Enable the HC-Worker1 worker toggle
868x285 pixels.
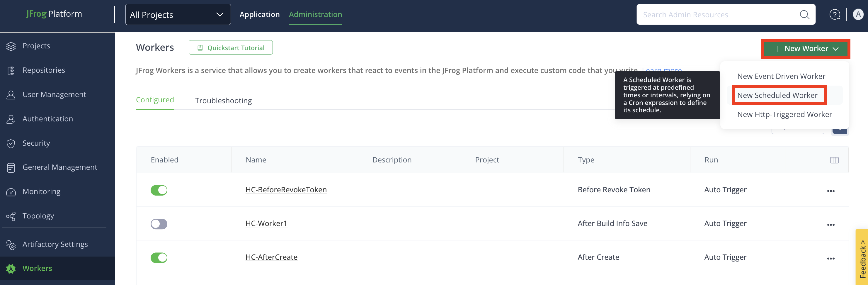(x=159, y=224)
